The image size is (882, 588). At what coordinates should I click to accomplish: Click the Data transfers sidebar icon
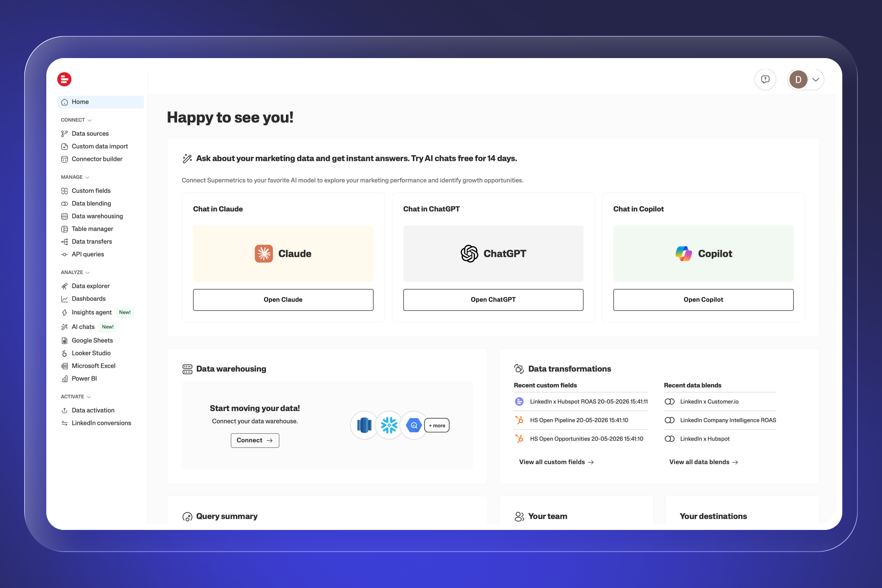point(65,242)
